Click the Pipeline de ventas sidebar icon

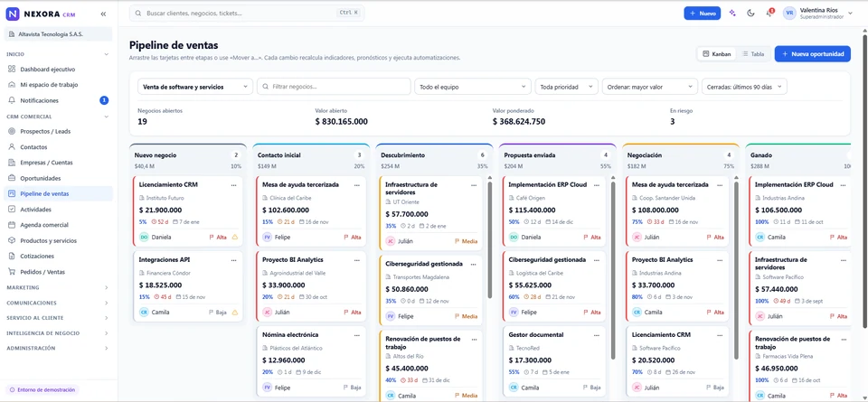coord(12,193)
